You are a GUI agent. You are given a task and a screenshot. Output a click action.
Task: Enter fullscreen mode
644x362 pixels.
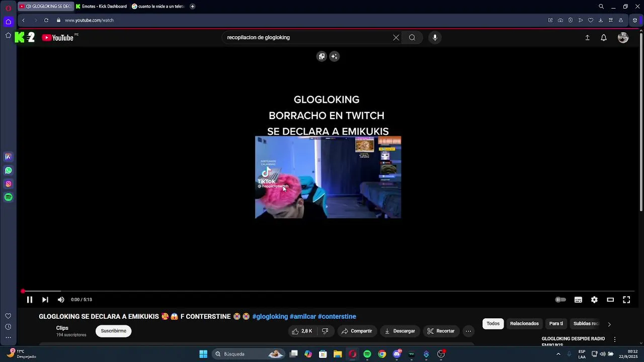pos(626,300)
